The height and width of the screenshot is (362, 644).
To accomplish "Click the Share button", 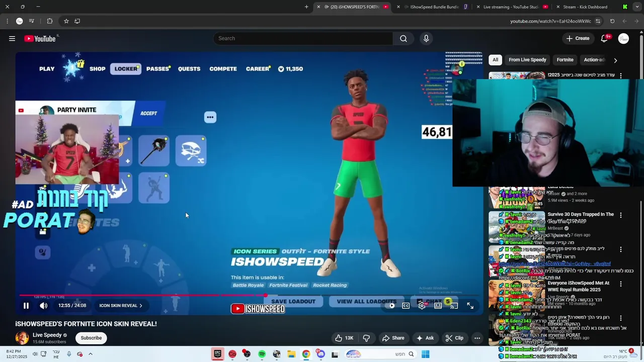I will (x=393, y=338).
